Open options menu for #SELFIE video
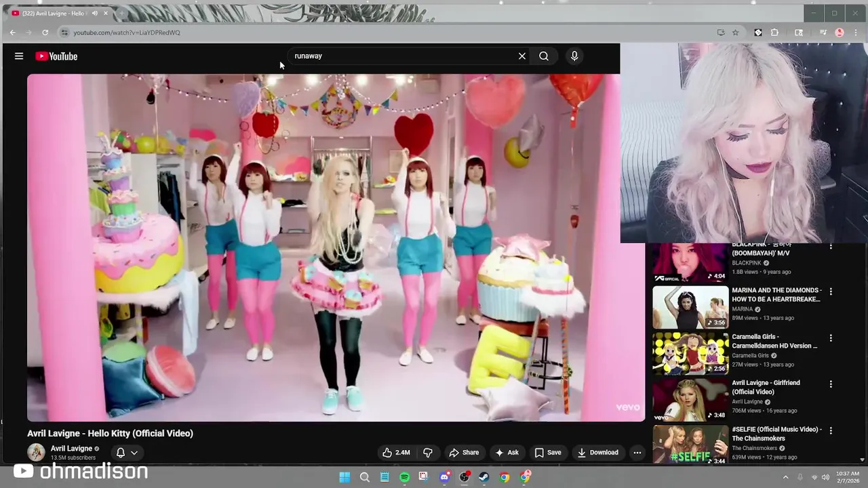The height and width of the screenshot is (488, 868). pyautogui.click(x=831, y=430)
